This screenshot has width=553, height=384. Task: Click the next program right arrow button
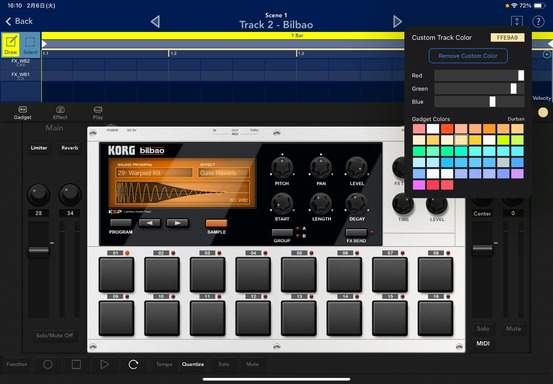tap(177, 223)
